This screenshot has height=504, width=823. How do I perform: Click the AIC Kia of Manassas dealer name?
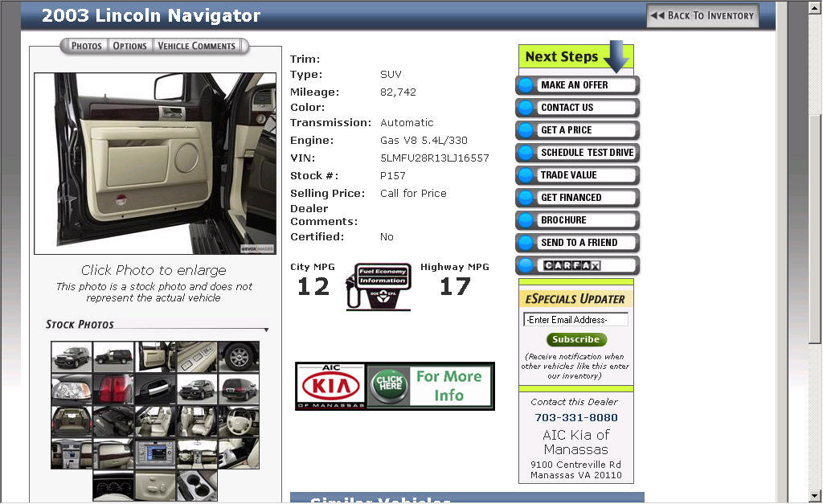pyautogui.click(x=575, y=442)
